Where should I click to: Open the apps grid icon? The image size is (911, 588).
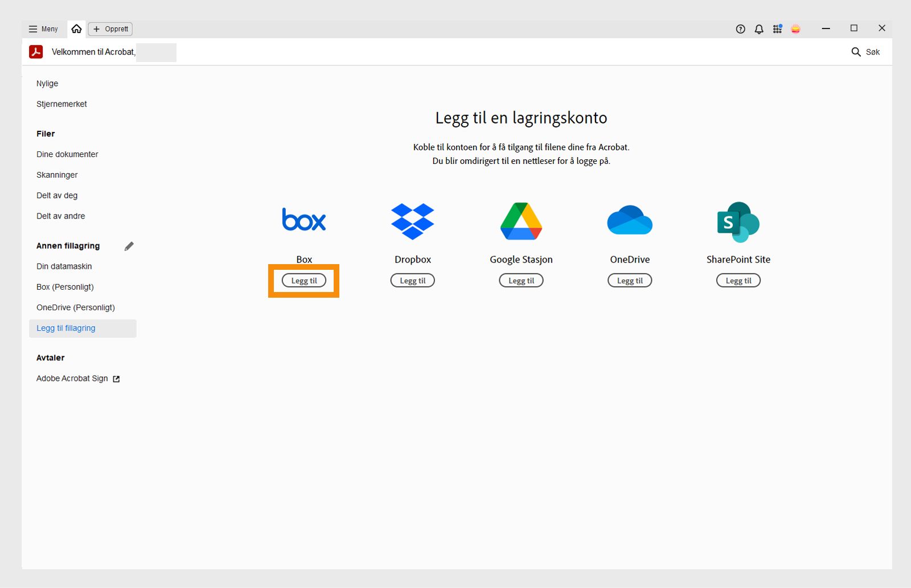coord(777,29)
